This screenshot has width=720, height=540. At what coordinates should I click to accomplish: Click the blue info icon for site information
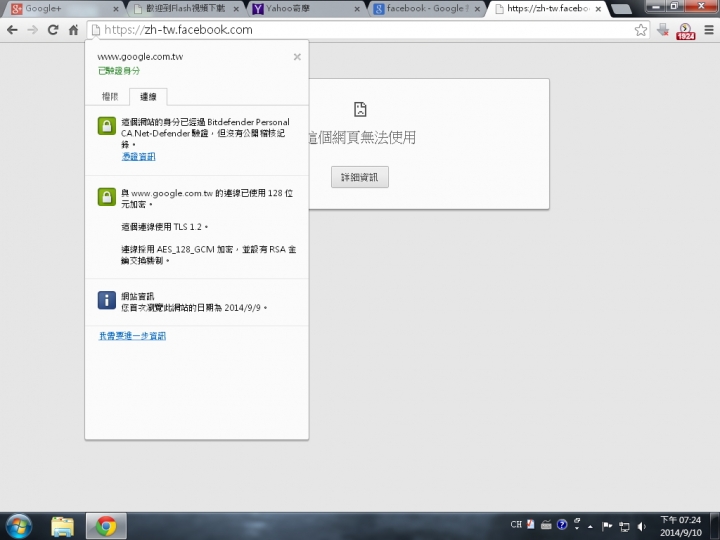(107, 300)
